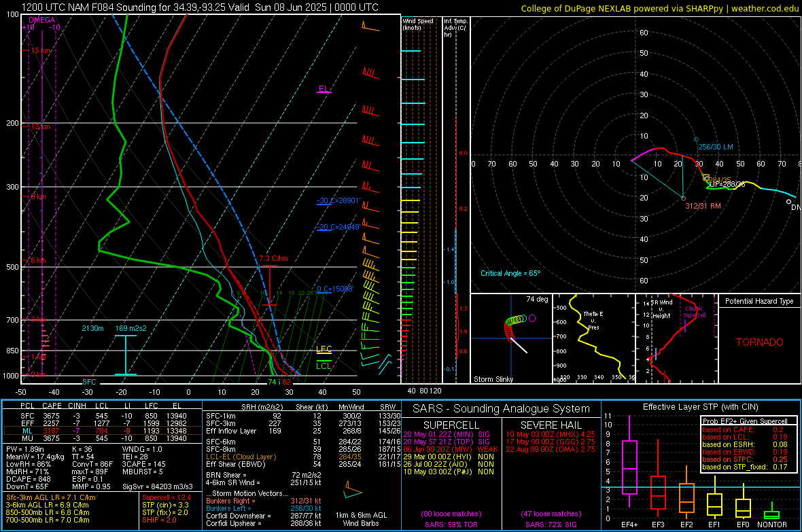Viewport: 802px width, 532px height.
Task: Click the magenta EF4+ box plot
Action: (629, 461)
